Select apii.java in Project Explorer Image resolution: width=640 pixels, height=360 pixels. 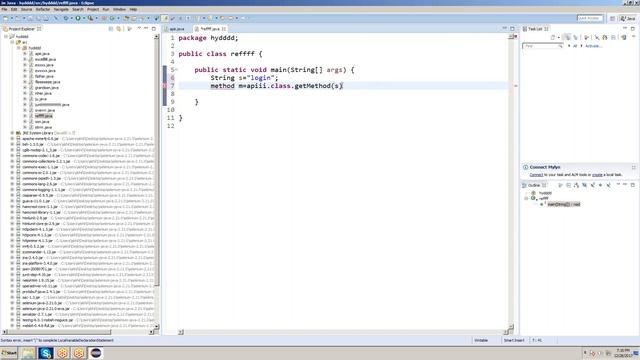42,54
